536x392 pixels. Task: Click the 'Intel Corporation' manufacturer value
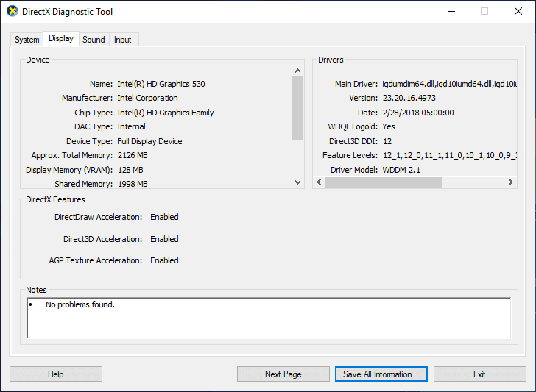tap(147, 98)
